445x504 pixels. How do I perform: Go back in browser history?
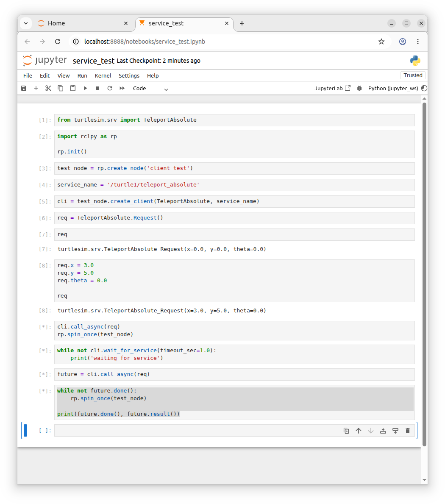27,42
